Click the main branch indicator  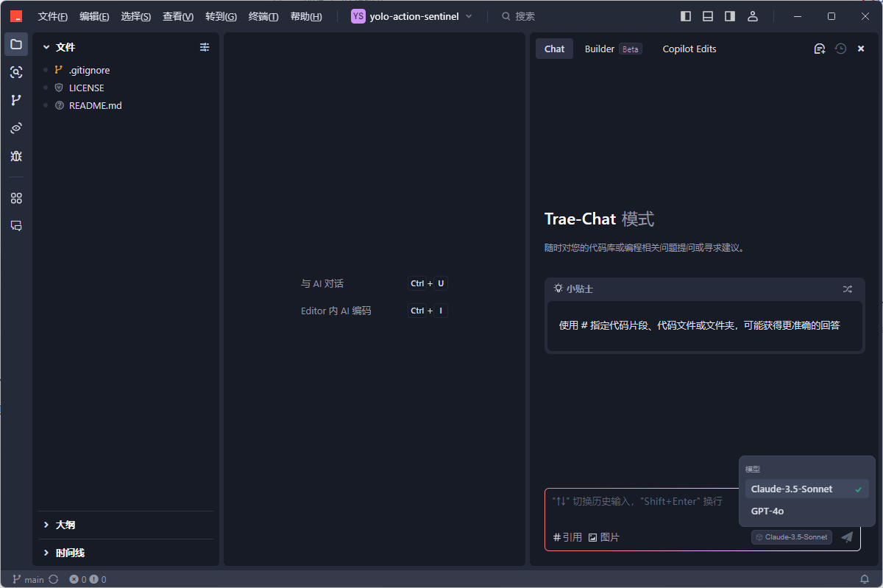click(28, 579)
